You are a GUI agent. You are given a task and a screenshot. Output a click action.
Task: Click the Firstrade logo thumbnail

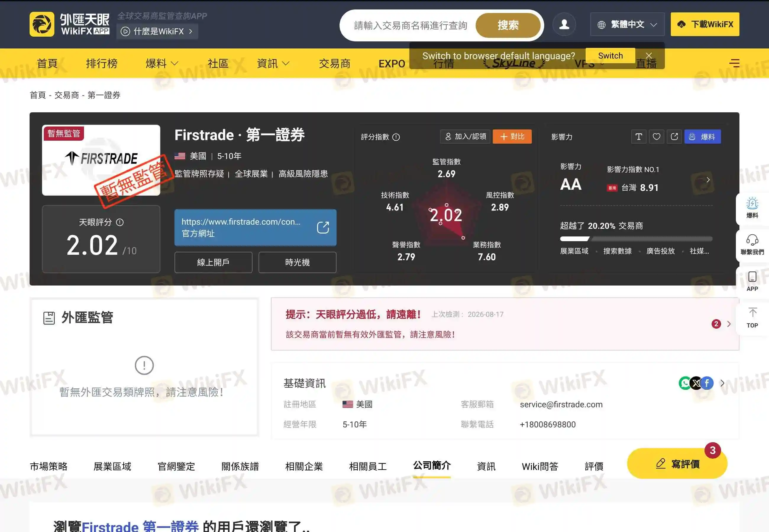pos(101,160)
